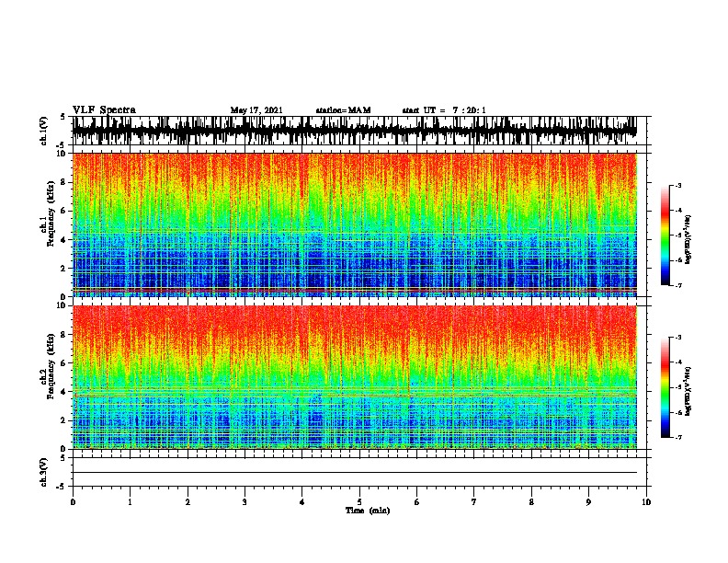Viewport: 728px width, 563px height.
Task: Click time axis tick label "5"
Action: [x=359, y=502]
